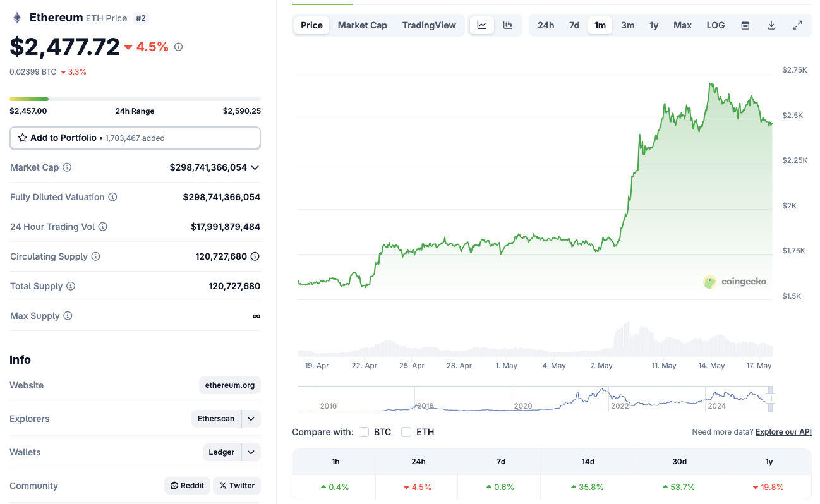Viewport: 820px width, 504px height.
Task: Expand the Market Cap value chevron
Action: coord(255,167)
